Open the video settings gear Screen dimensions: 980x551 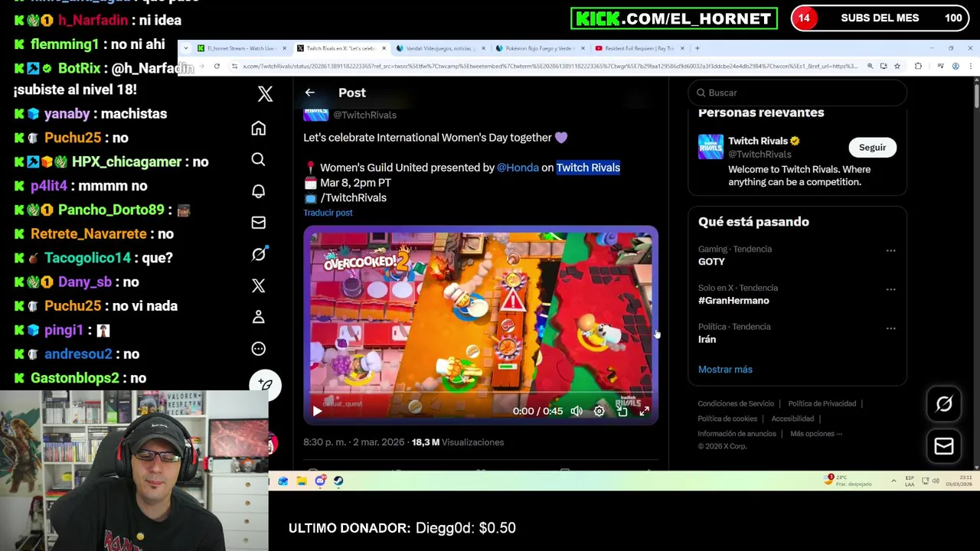pyautogui.click(x=599, y=411)
